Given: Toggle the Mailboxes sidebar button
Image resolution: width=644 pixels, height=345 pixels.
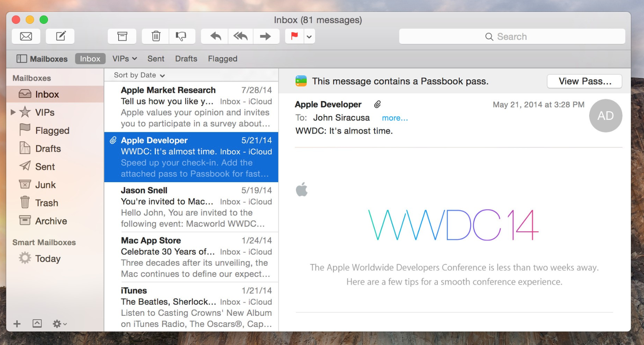Looking at the screenshot, I should [x=42, y=59].
